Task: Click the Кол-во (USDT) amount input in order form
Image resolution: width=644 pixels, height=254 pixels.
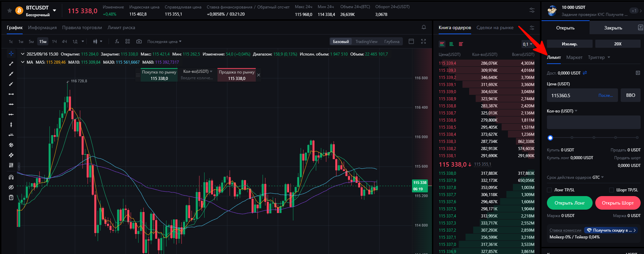Action: 594,122
